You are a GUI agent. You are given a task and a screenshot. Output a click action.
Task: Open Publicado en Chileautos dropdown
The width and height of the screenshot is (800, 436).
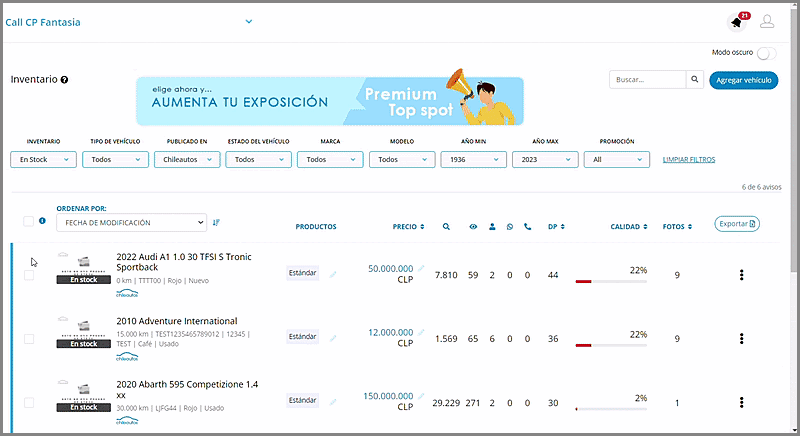tap(187, 160)
